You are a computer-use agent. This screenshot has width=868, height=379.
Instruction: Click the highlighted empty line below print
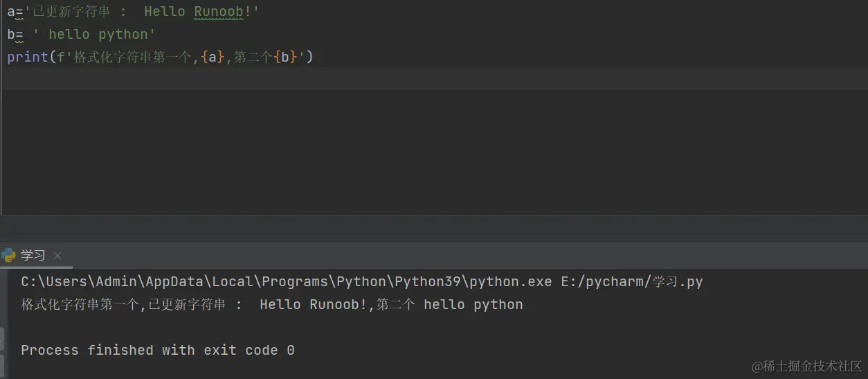click(x=415, y=79)
